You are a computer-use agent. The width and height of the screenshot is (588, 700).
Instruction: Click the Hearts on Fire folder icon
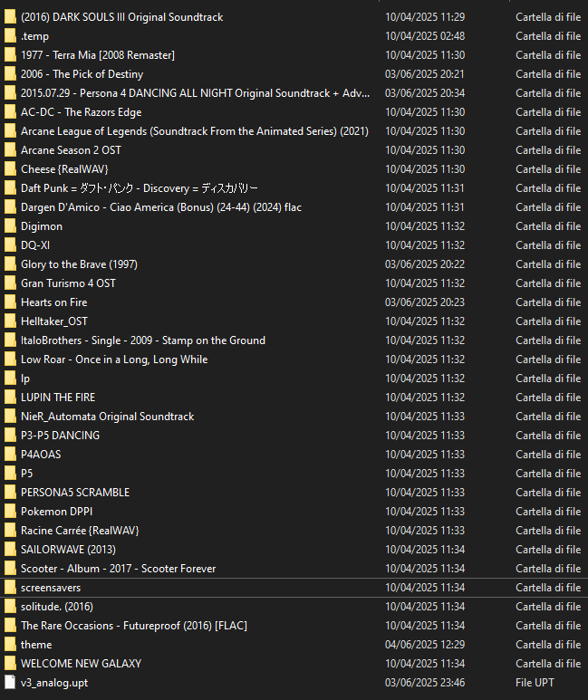[10, 302]
